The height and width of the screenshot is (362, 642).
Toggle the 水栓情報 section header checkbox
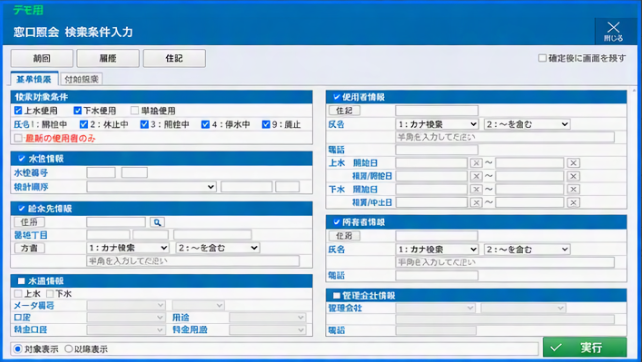tap(22, 158)
